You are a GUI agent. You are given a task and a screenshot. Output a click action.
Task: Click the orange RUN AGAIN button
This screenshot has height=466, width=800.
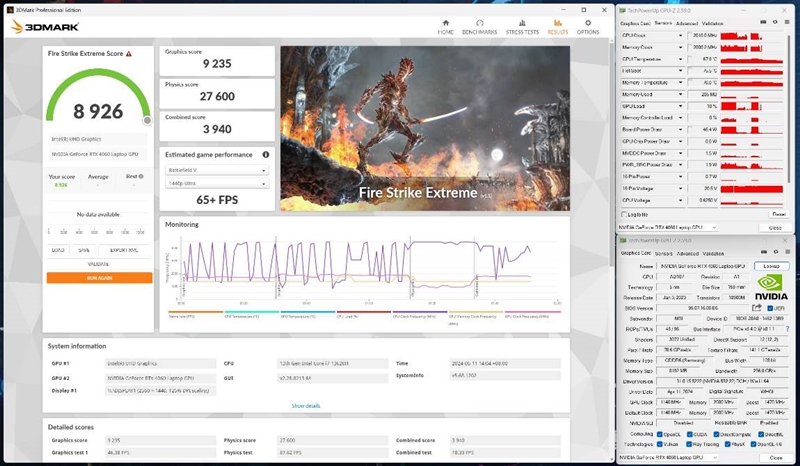pyautogui.click(x=99, y=278)
